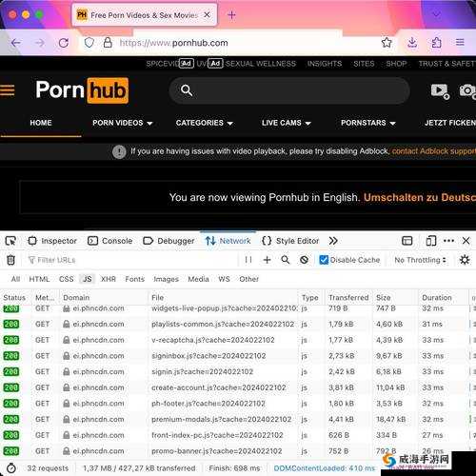Open the downloads arrow icon
The image size is (476, 476).
point(412,42)
